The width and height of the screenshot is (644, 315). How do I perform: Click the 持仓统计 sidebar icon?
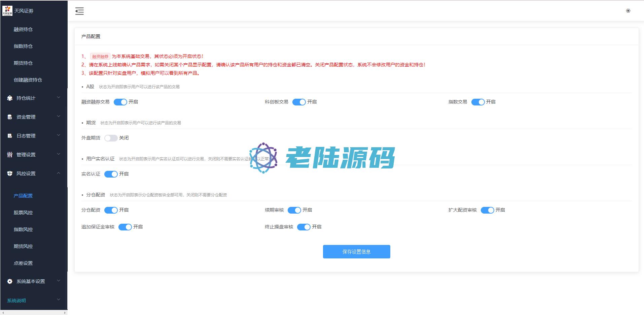coord(10,98)
